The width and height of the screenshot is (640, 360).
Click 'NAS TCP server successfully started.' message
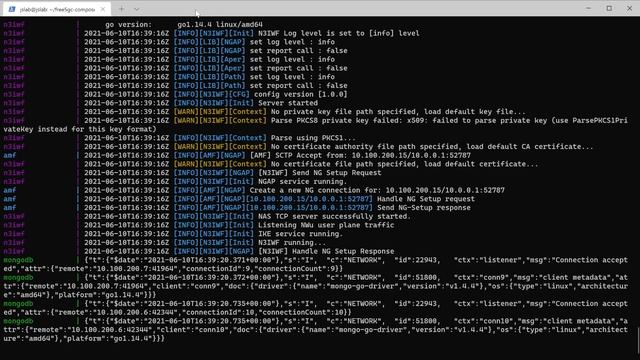click(x=334, y=216)
